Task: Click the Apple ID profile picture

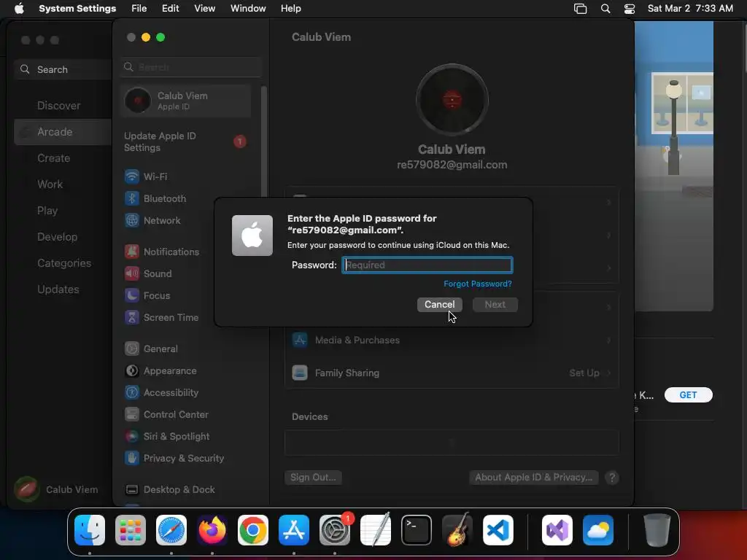Action: (452, 100)
